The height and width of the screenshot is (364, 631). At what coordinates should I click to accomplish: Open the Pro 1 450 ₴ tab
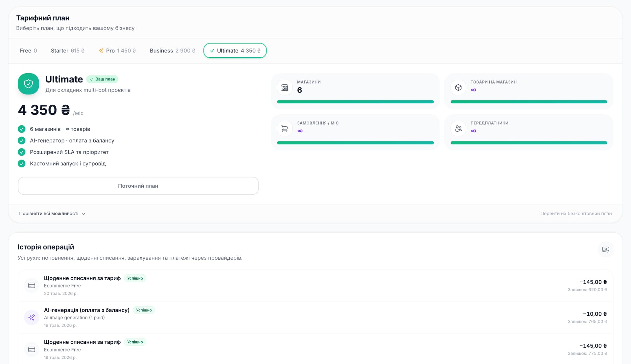(x=117, y=51)
